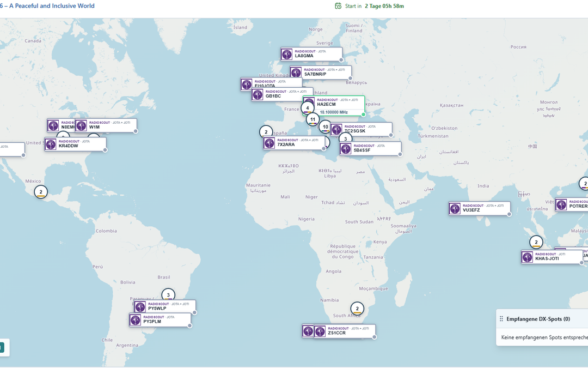Click the 7X2ARA scout logo
588x368 pixels.
[x=269, y=143]
